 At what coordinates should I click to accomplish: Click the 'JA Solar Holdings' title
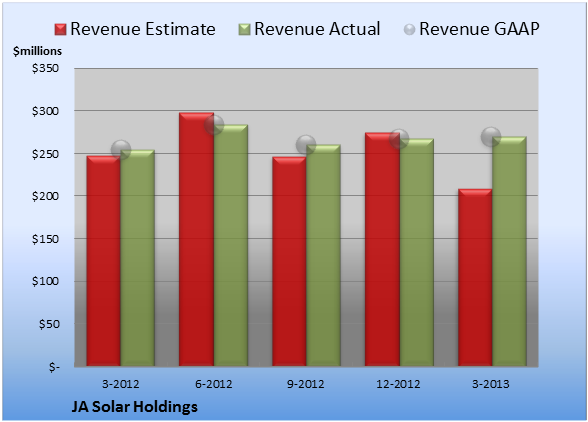pos(134,407)
